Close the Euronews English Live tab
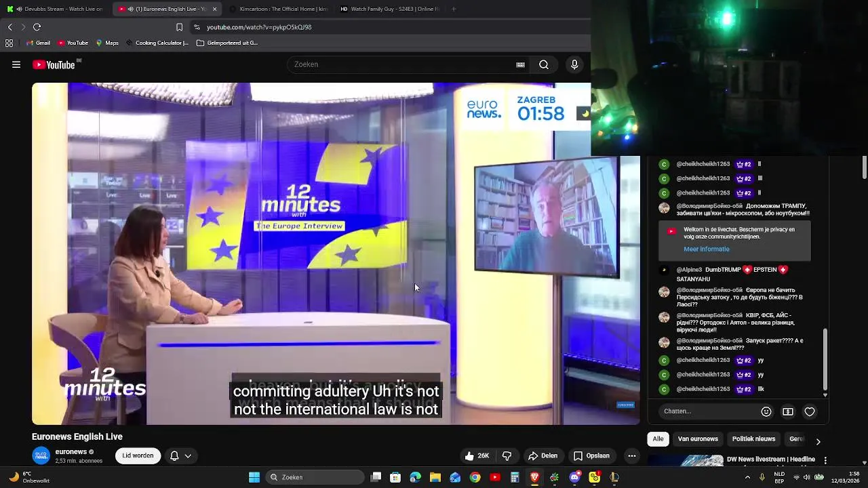Screen dimensions: 868x488 (215, 9)
